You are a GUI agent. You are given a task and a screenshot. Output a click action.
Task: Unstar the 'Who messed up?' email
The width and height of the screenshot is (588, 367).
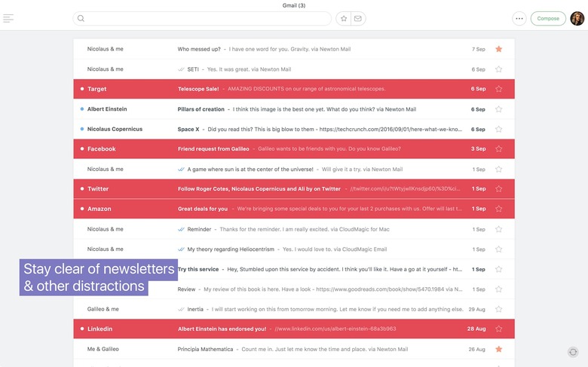(x=498, y=49)
